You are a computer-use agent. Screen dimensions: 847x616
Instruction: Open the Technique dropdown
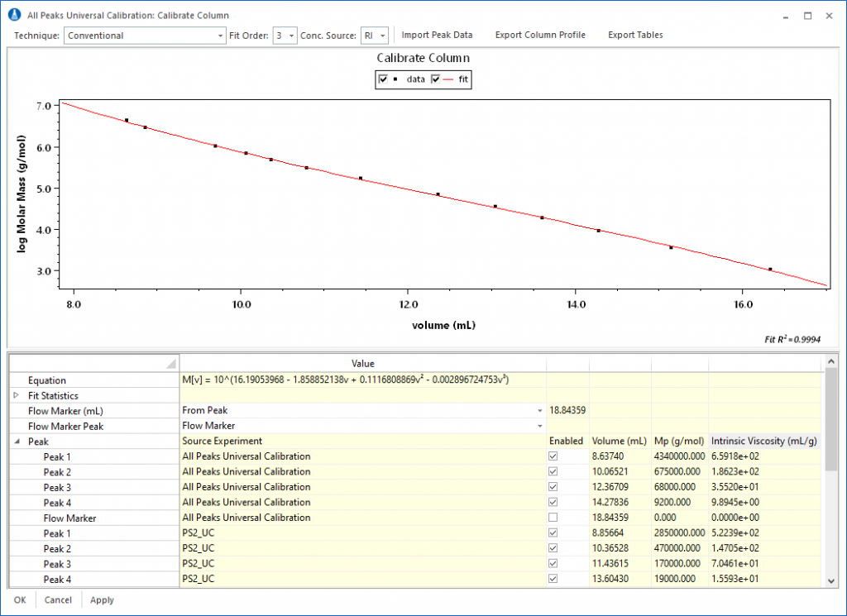221,36
